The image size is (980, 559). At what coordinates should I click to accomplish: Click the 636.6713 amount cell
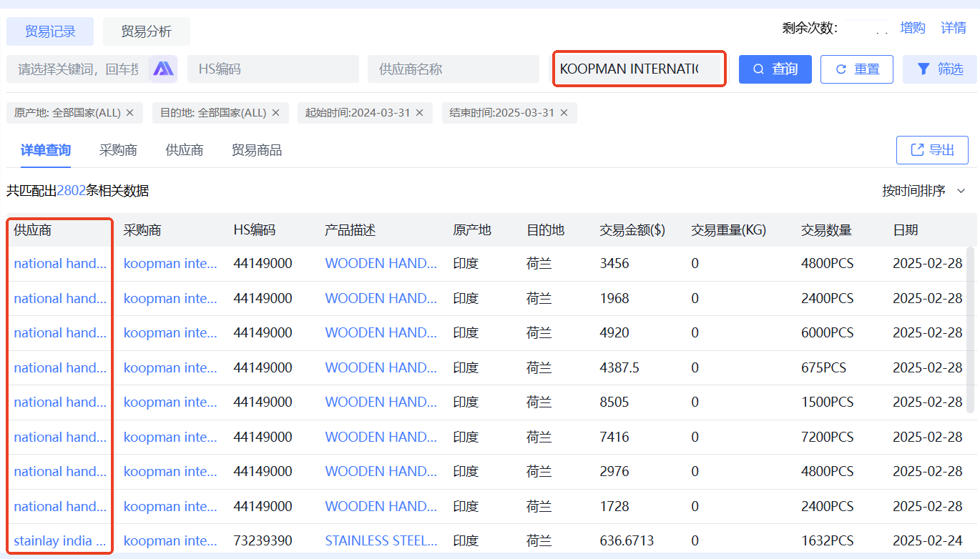pos(627,540)
